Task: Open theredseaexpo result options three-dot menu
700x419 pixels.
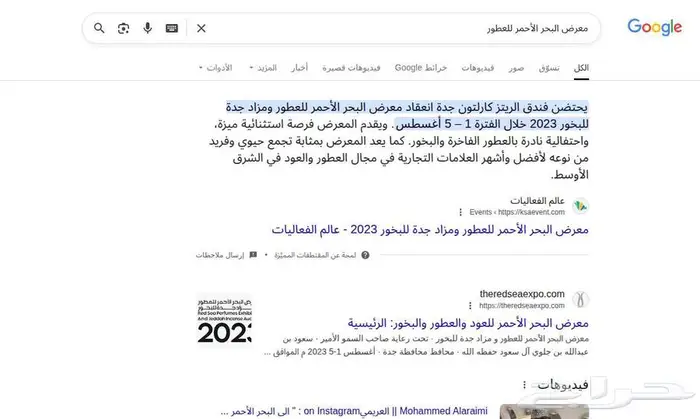Action: [470, 306]
